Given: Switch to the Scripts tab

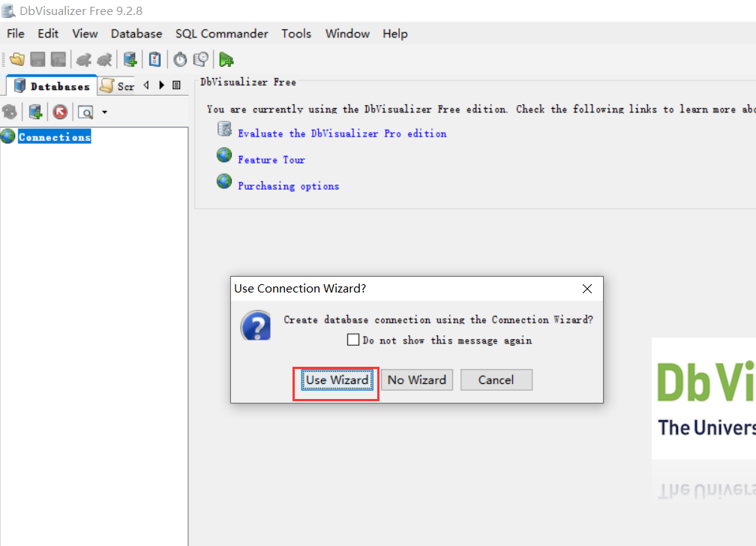Looking at the screenshot, I should pos(116,85).
